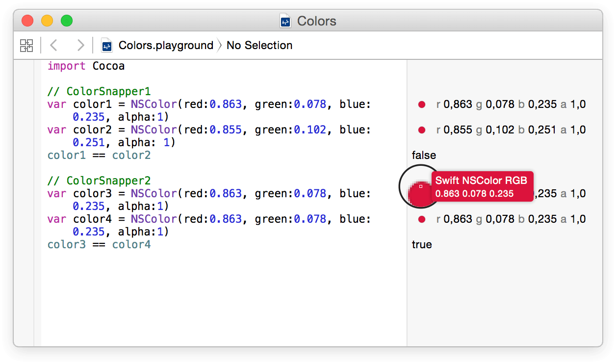The height and width of the screenshot is (364, 616).
Task: Open the No Selection jump bar menu
Action: (259, 46)
